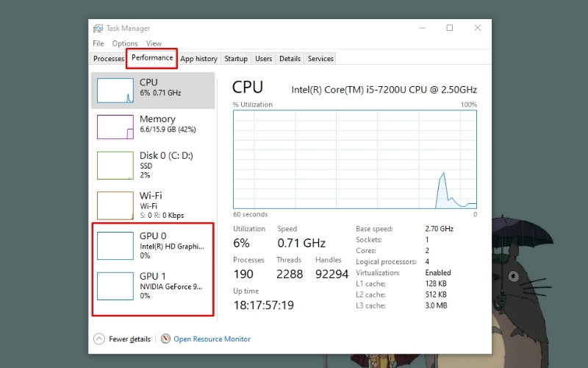Switch to the Processes tab
Image resolution: width=588 pixels, height=368 pixels.
pos(109,59)
